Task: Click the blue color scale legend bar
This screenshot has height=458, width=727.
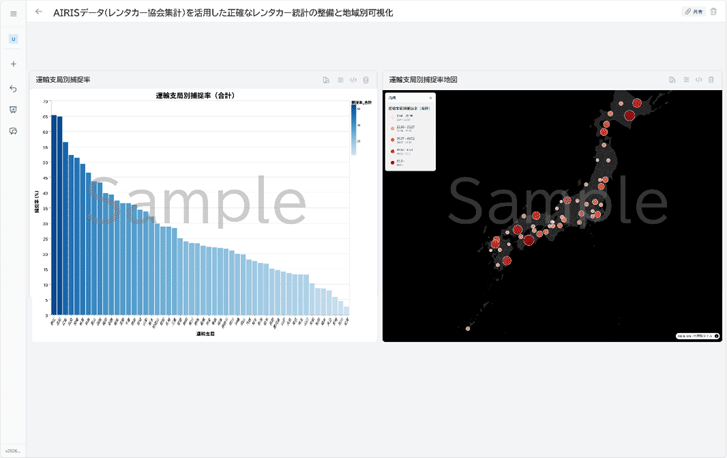Action: tap(354, 130)
